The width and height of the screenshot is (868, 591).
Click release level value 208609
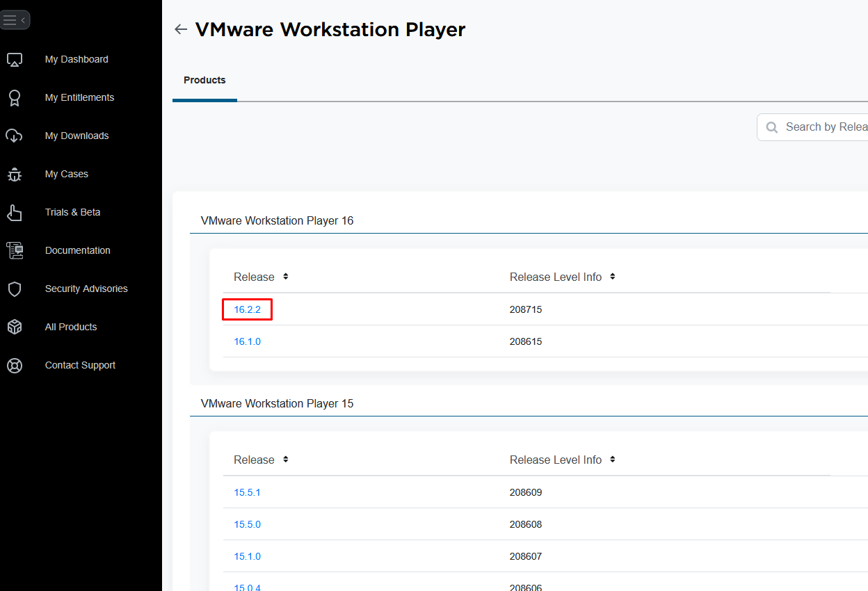tap(526, 493)
